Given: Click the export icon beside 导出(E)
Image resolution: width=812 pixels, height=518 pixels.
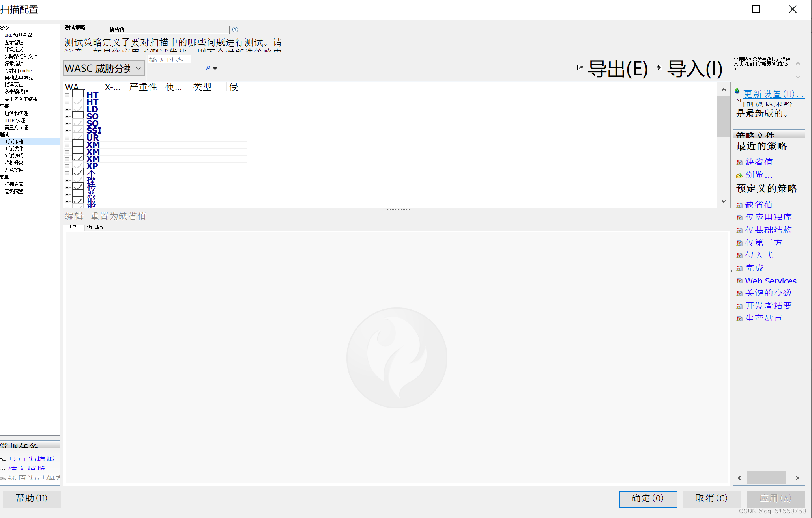Looking at the screenshot, I should point(580,68).
